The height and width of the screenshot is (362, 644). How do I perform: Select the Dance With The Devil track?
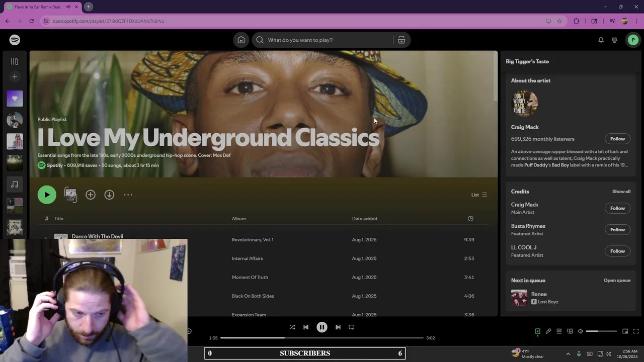(97, 236)
